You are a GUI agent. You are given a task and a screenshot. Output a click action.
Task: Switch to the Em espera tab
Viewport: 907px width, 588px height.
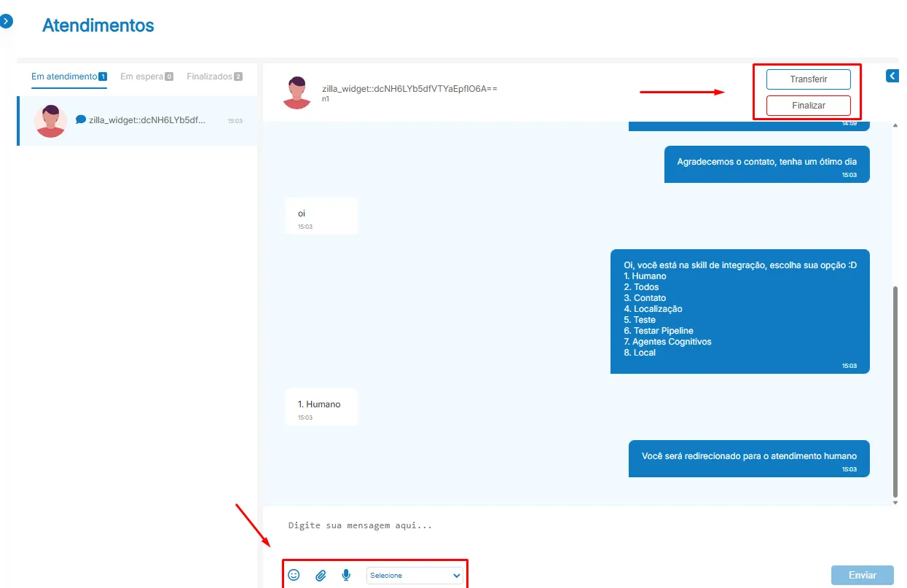pyautogui.click(x=146, y=77)
